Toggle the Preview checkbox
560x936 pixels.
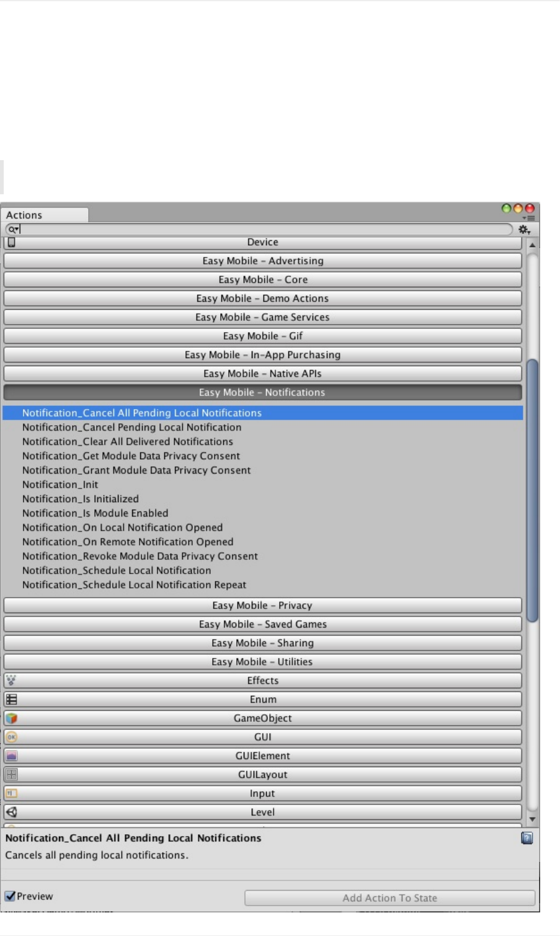click(x=10, y=896)
